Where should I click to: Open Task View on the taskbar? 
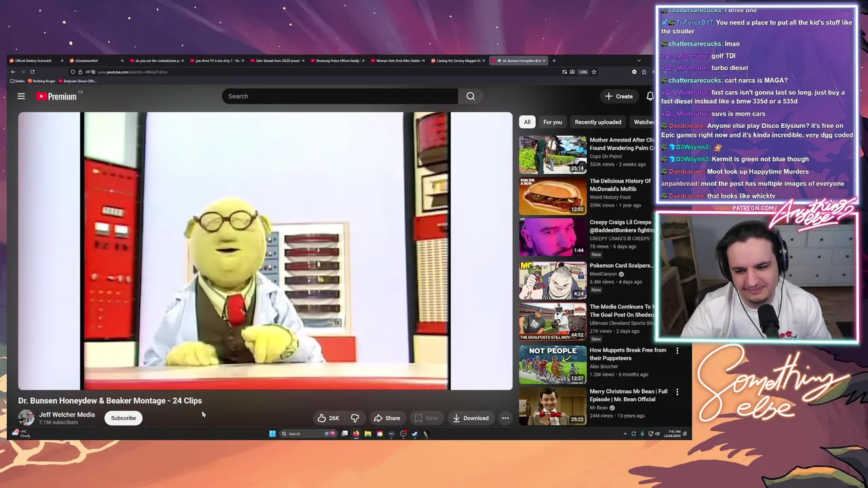pos(344,434)
